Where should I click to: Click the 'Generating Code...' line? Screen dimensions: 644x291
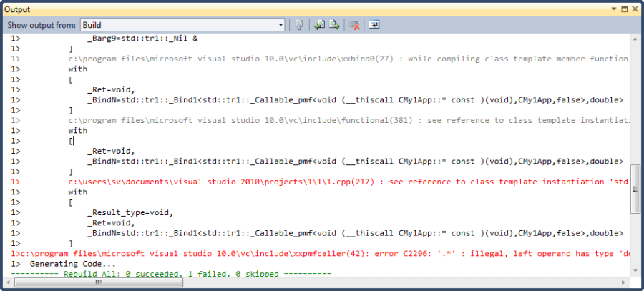point(73,264)
